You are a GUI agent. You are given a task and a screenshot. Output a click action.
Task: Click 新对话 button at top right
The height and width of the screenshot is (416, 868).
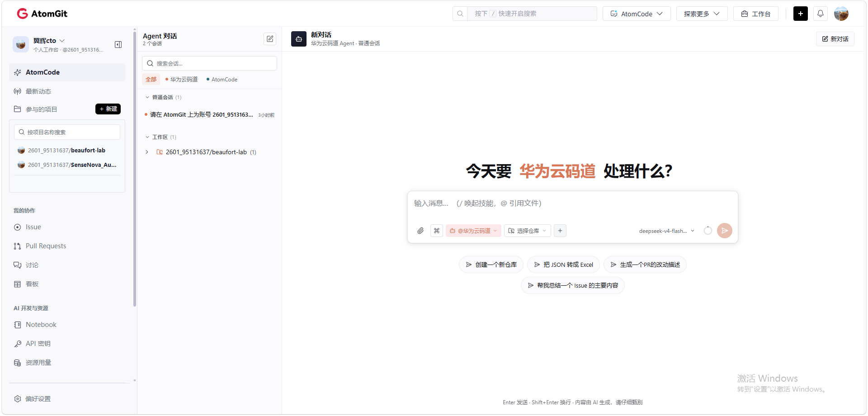835,39
